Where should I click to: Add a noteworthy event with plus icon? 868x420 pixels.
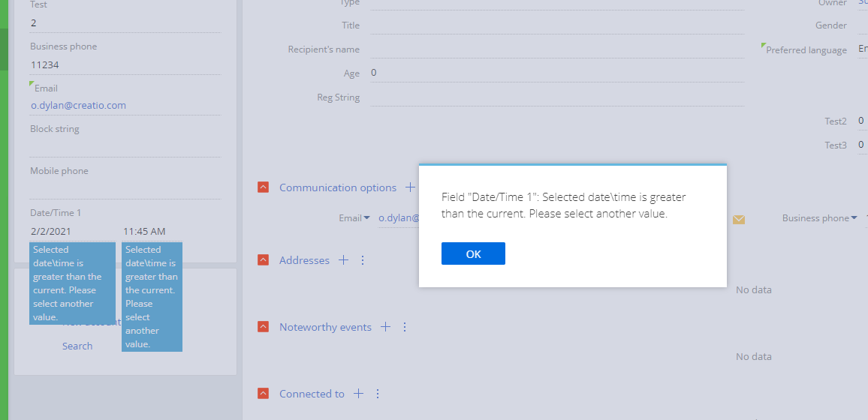385,326
